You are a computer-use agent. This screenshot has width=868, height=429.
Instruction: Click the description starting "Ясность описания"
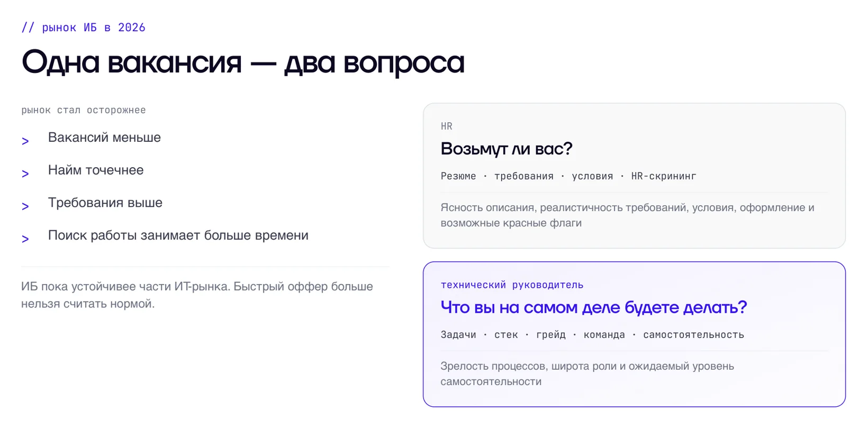click(627, 215)
